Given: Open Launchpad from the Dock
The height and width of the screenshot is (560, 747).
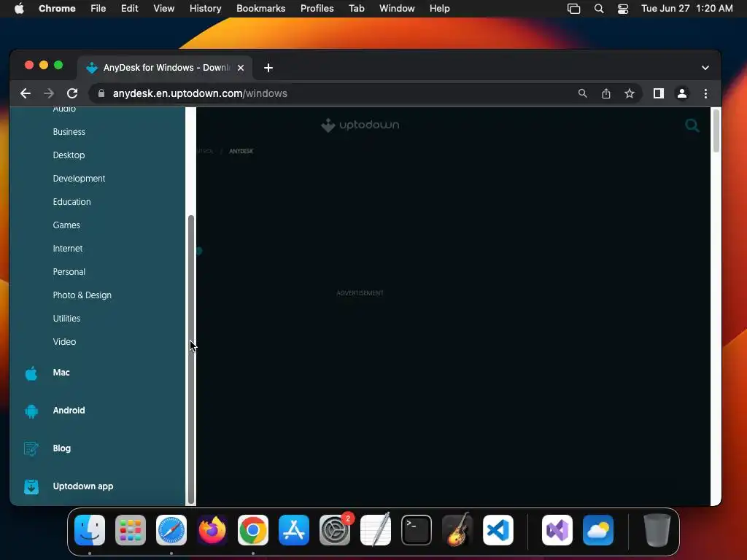Looking at the screenshot, I should (x=131, y=530).
